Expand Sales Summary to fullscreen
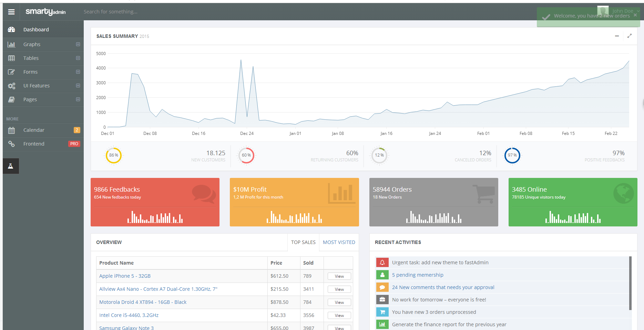 [x=630, y=36]
